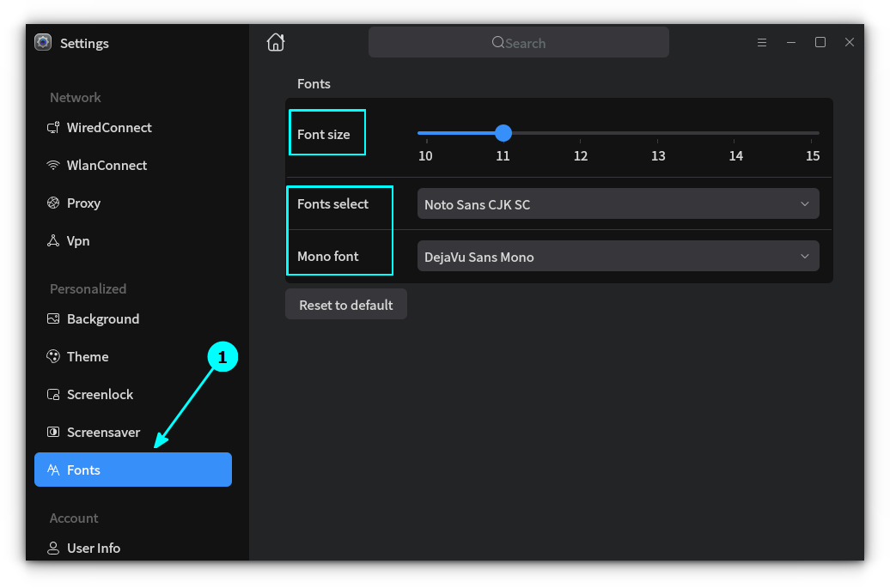890x588 pixels.
Task: Click the home icon in the header
Action: click(x=275, y=41)
